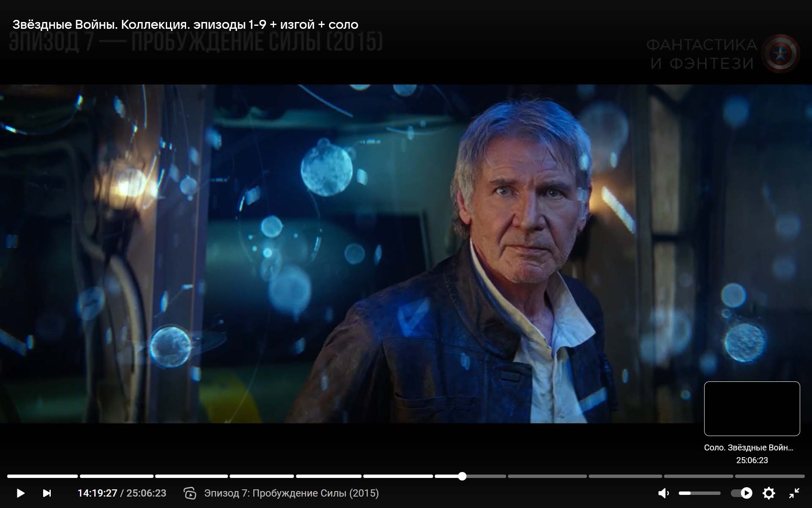
Task: Seek to the first chapter segment of the timeline
Action: tap(42, 476)
